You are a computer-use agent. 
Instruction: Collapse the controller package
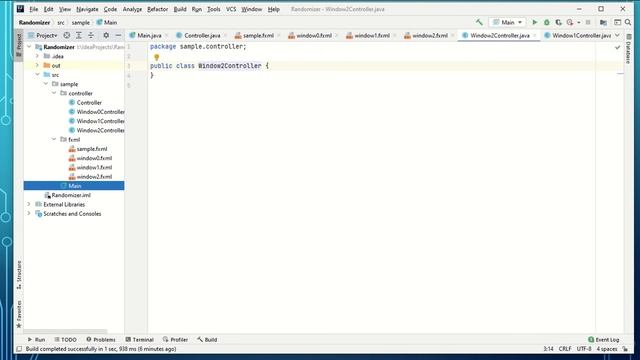pyautogui.click(x=54, y=93)
